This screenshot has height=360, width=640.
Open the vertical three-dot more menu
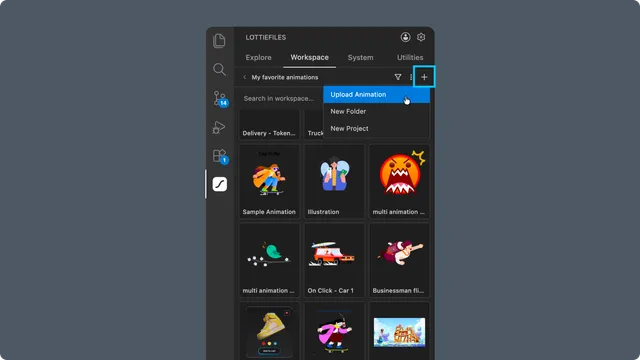pos(411,77)
